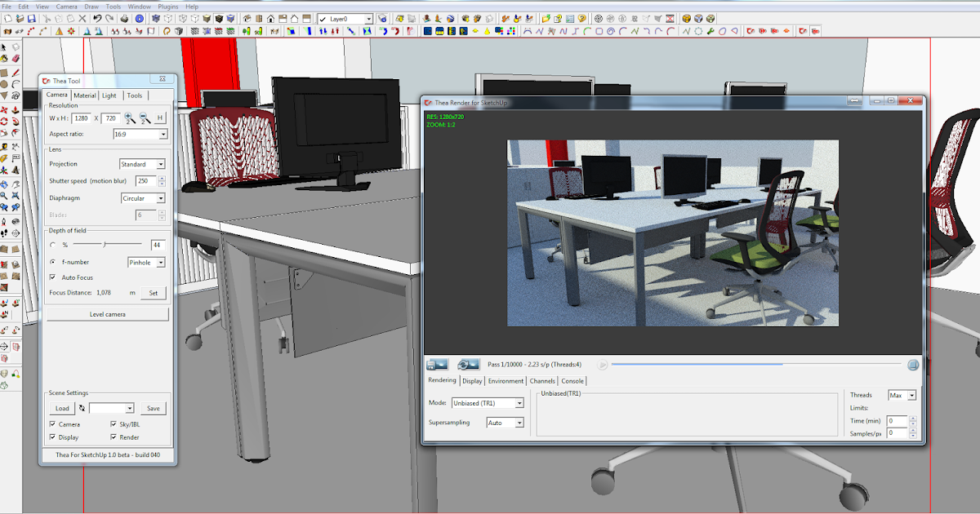Click the Save floppy disk toolbar icon
Image resolution: width=980 pixels, height=514 pixels.
tap(31, 18)
